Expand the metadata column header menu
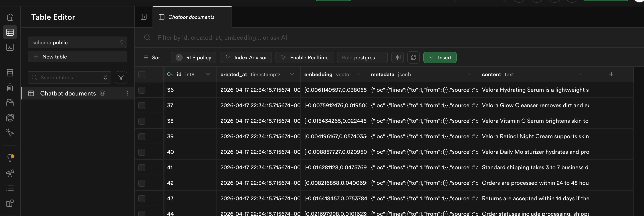Viewport: 644px width, 216px height. 470,74
